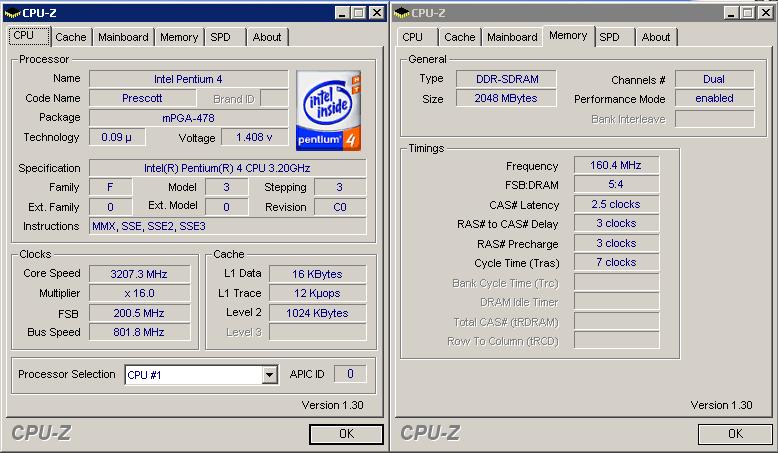Click the memory Frequency value 160.4 MHz
This screenshot has height=453, width=778.
(x=616, y=165)
